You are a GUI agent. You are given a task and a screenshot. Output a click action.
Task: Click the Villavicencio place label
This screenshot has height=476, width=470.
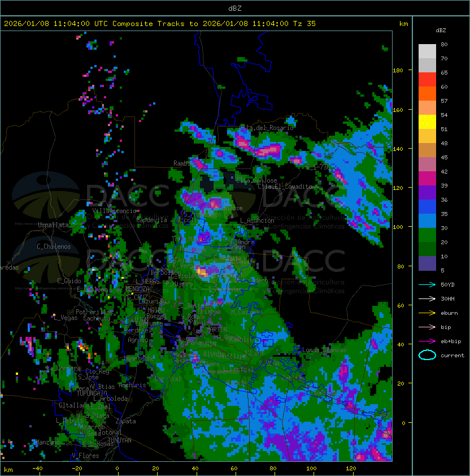tap(114, 211)
